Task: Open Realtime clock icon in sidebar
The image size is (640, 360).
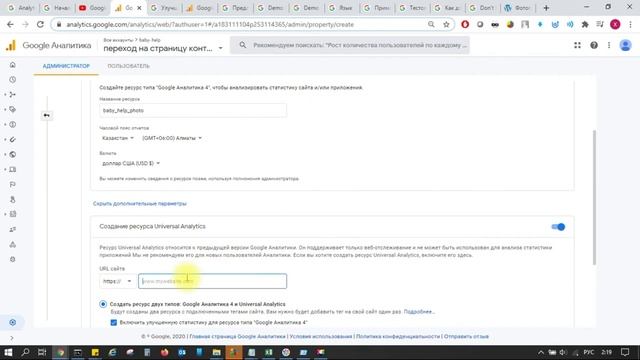Action: click(x=13, y=80)
